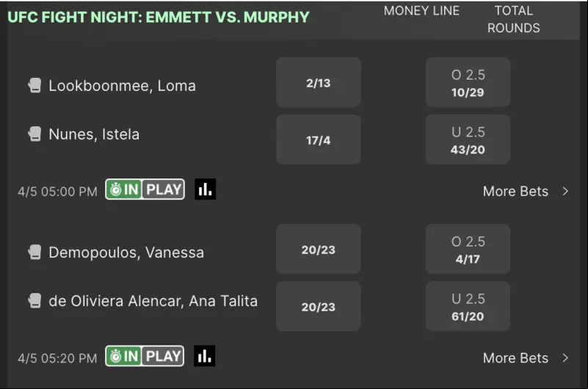Pick de Oliviera Alencar money line 20/23
Viewport: 588px width, 389px height.
(319, 307)
